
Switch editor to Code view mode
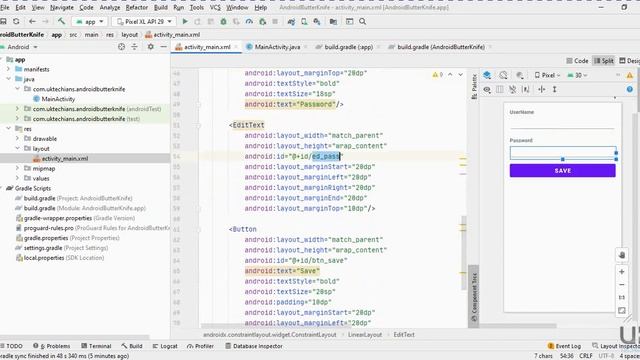(577, 60)
